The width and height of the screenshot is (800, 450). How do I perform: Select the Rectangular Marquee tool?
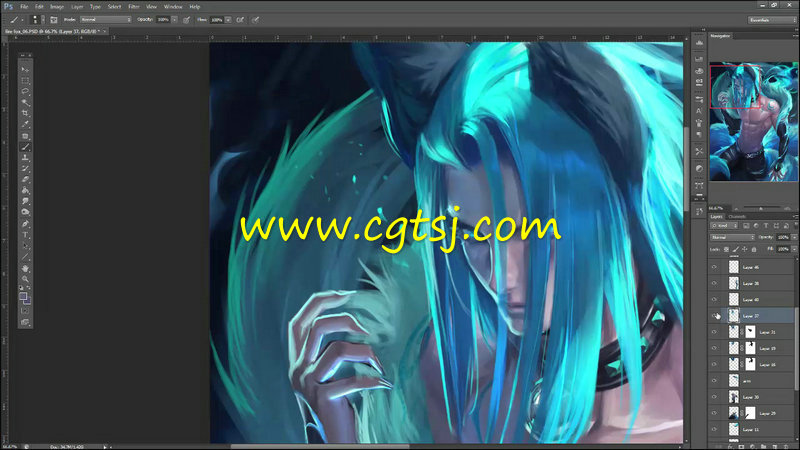(x=25, y=81)
